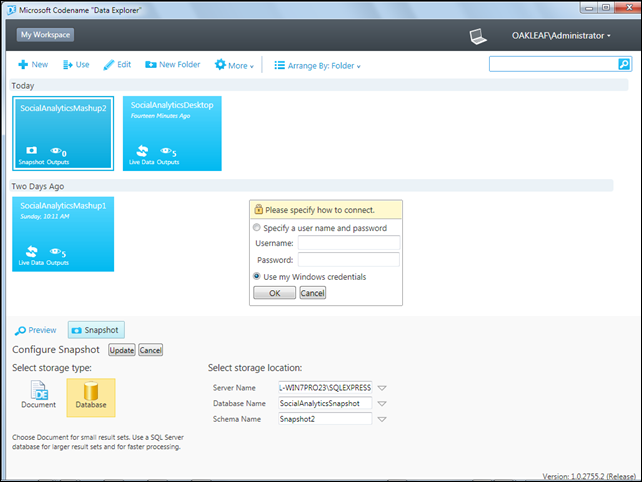Screen dimensions: 642x482
Task: Click the Use mashup icon
Action: (x=68, y=65)
